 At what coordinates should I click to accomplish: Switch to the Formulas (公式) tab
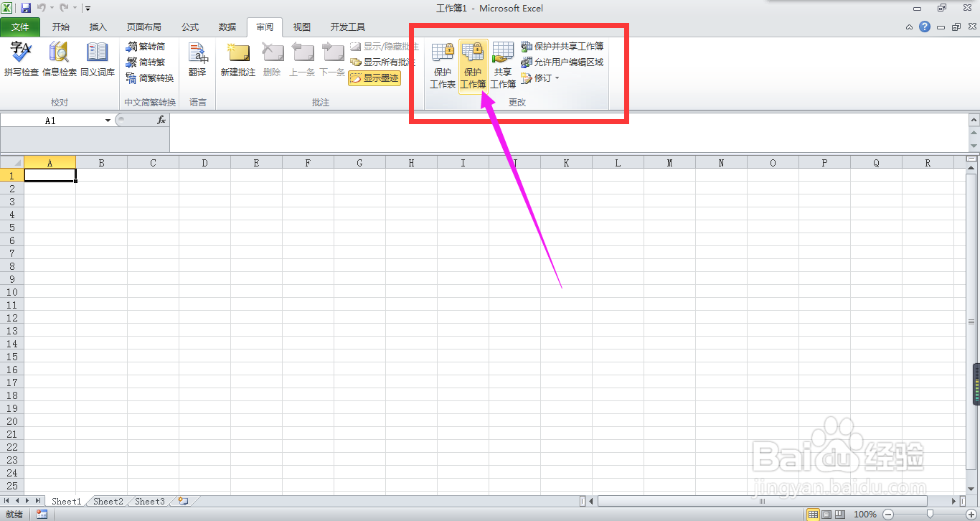point(190,27)
